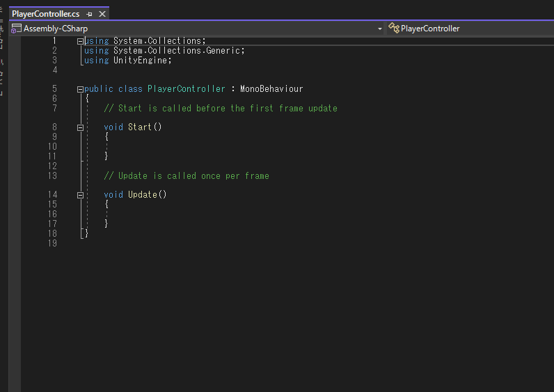
Task: Click the 'class' keyword on line 5
Action: pos(130,88)
